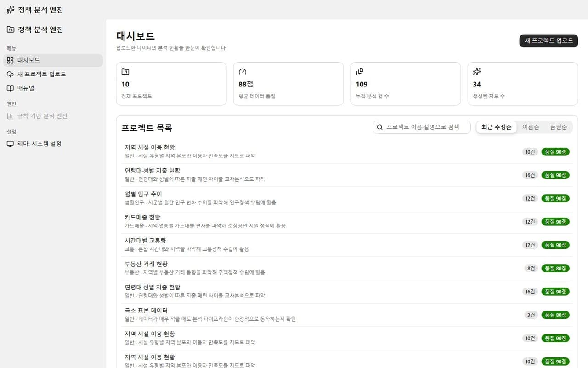Open the 매뉴얼 book icon in sidebar
The height and width of the screenshot is (368, 588).
click(x=10, y=88)
